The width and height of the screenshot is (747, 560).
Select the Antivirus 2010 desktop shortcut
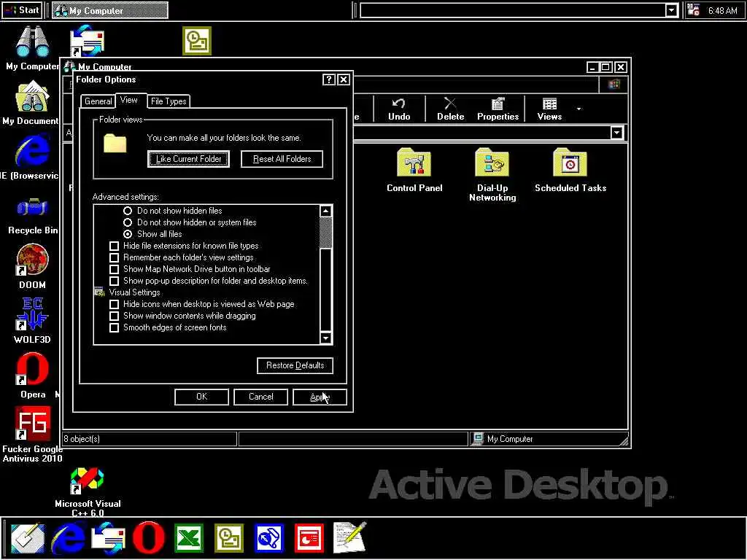pos(32,424)
